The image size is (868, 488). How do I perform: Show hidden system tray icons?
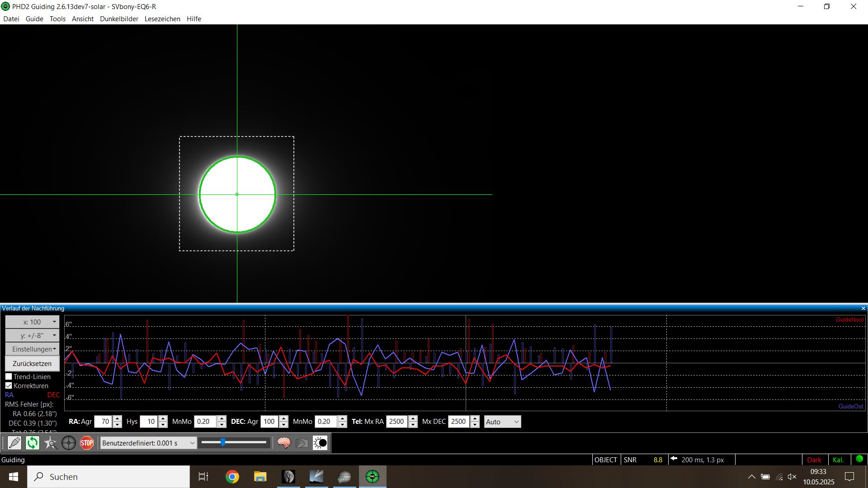pos(751,477)
